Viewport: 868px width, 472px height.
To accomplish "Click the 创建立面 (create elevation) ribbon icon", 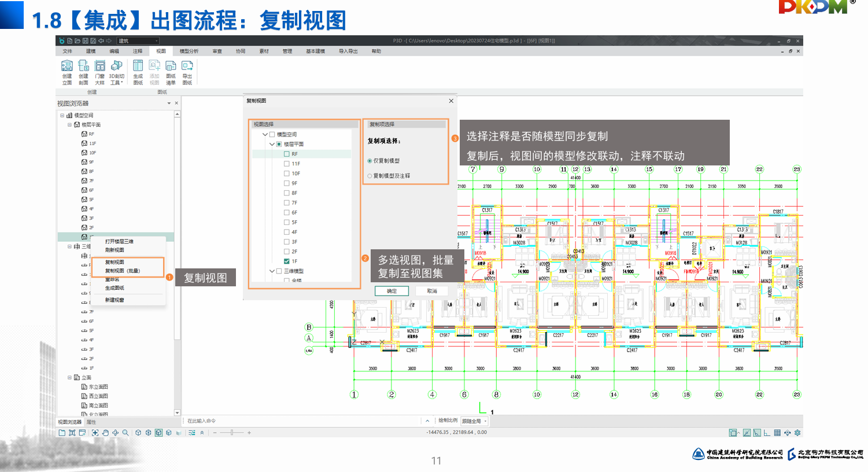I will [67, 72].
